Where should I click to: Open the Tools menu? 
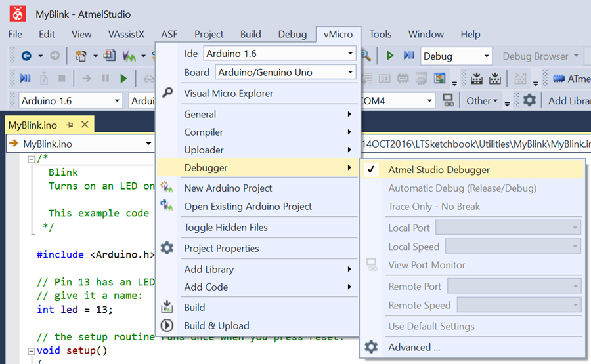coord(380,34)
